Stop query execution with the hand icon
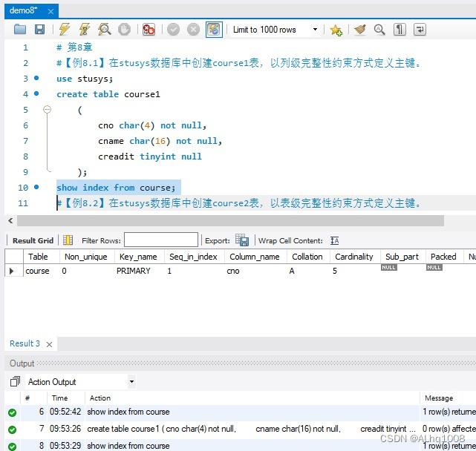The width and height of the screenshot is (476, 451). pyautogui.click(x=124, y=30)
